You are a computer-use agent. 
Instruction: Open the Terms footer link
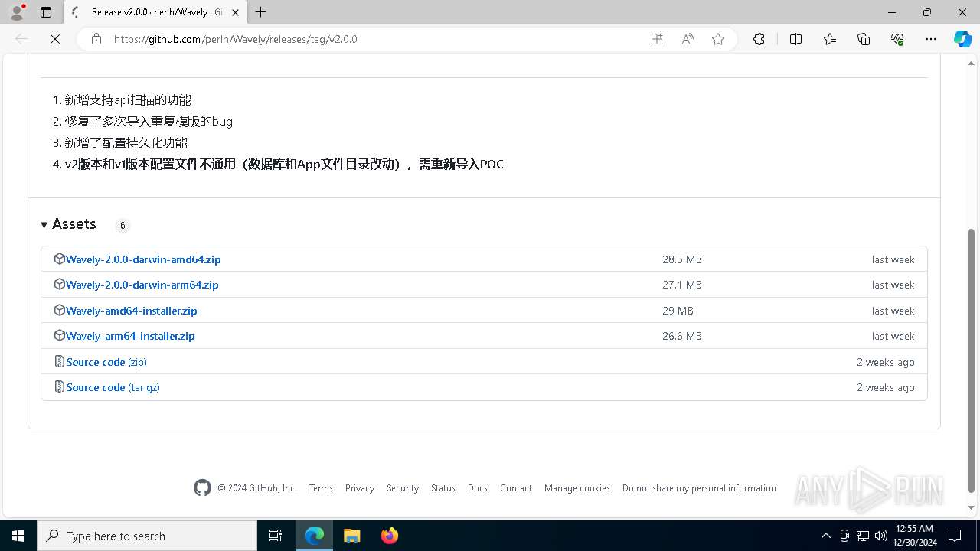(x=321, y=488)
